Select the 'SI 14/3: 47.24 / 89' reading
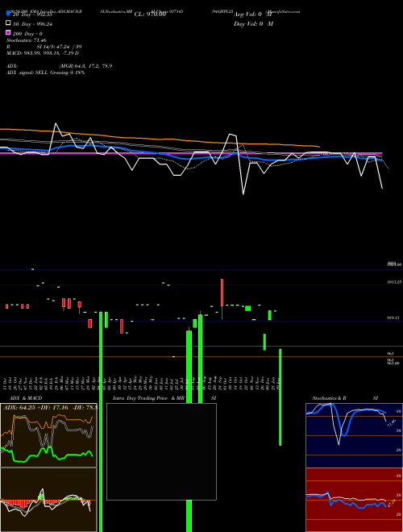Screen dimensions: 403x532 (x=60, y=47)
